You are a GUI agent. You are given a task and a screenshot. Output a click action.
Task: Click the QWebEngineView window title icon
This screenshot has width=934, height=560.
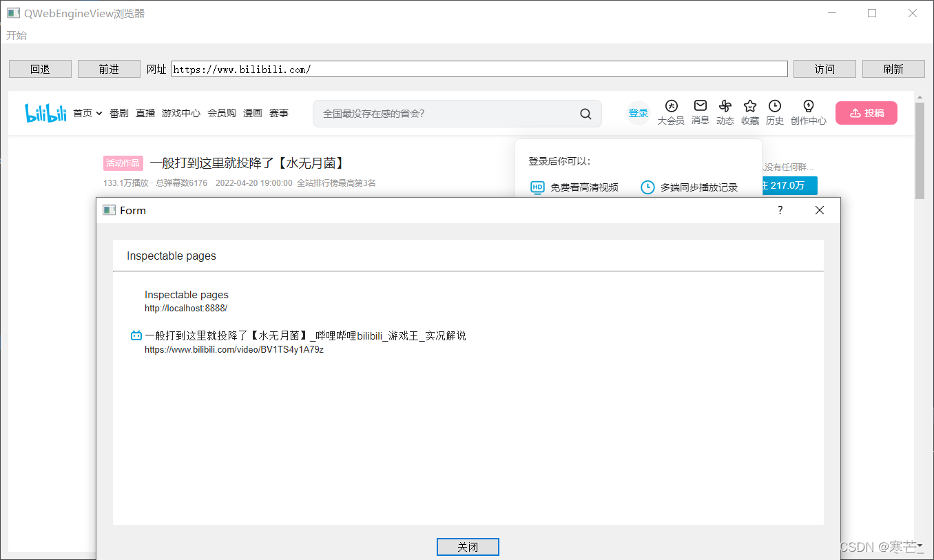[x=13, y=13]
